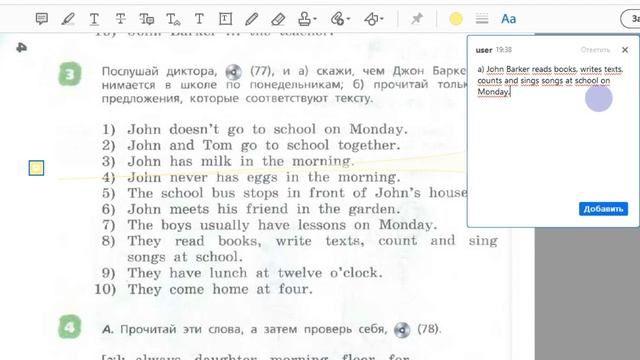Select the underline text tool
640x360 pixels.
click(94, 19)
